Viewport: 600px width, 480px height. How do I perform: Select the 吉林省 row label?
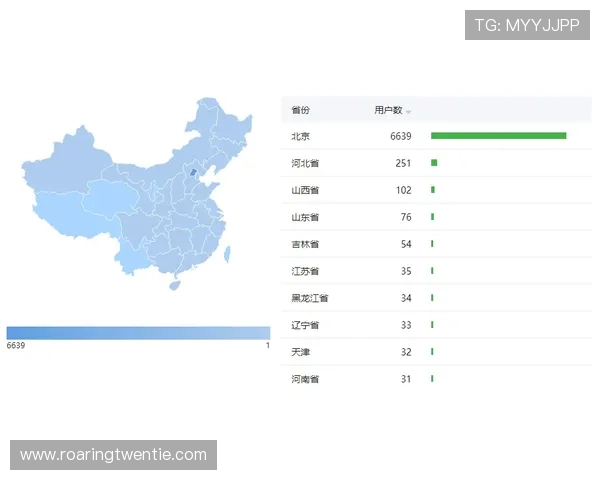pyautogui.click(x=305, y=244)
